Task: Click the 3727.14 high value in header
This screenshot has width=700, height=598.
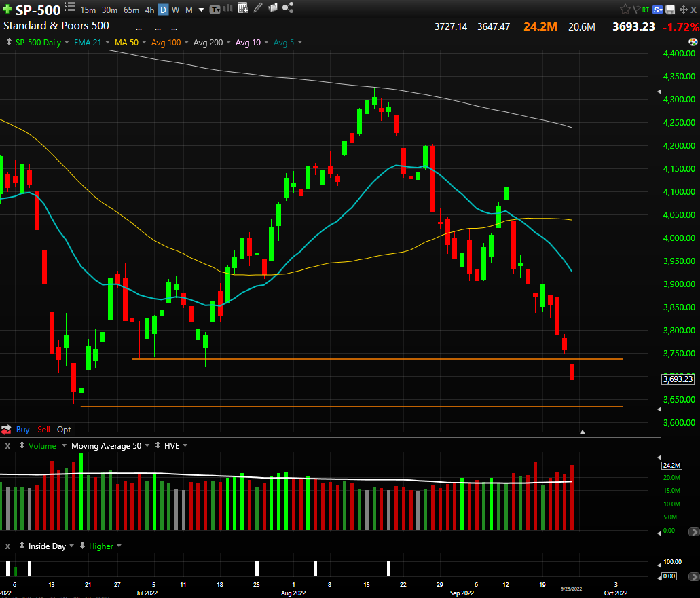Action: (451, 26)
